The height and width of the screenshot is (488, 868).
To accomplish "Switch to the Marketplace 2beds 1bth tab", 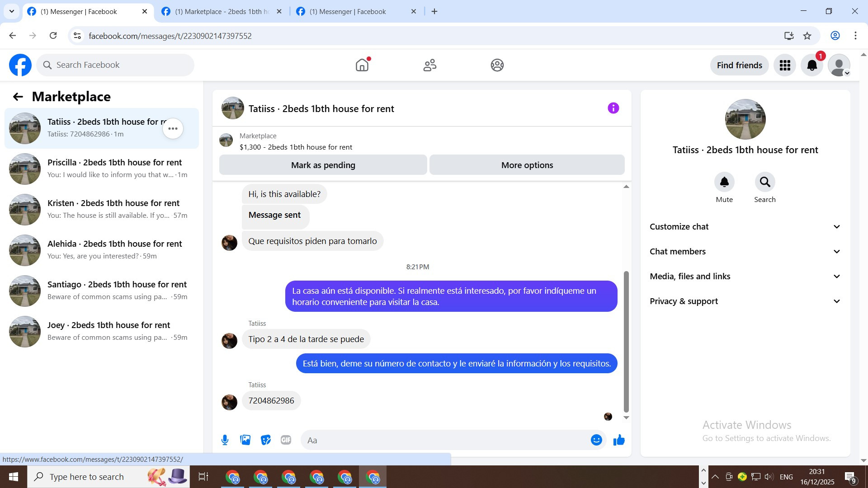I will coord(222,11).
